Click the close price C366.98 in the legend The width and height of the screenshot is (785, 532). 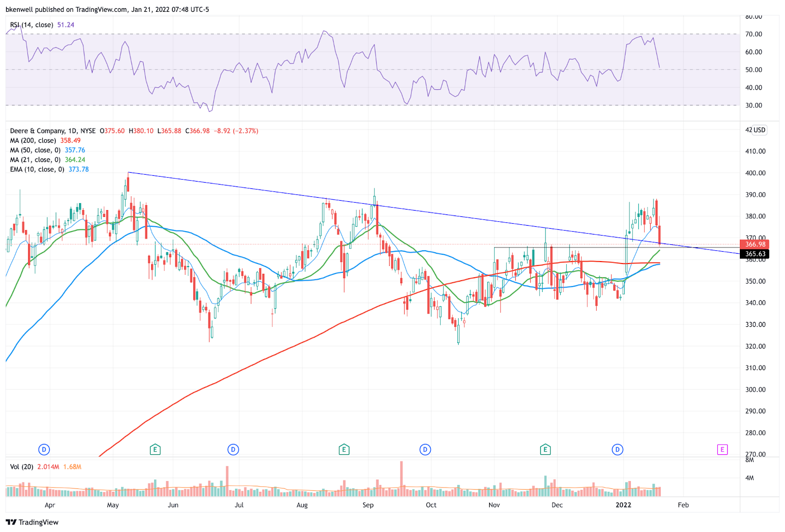pos(197,131)
